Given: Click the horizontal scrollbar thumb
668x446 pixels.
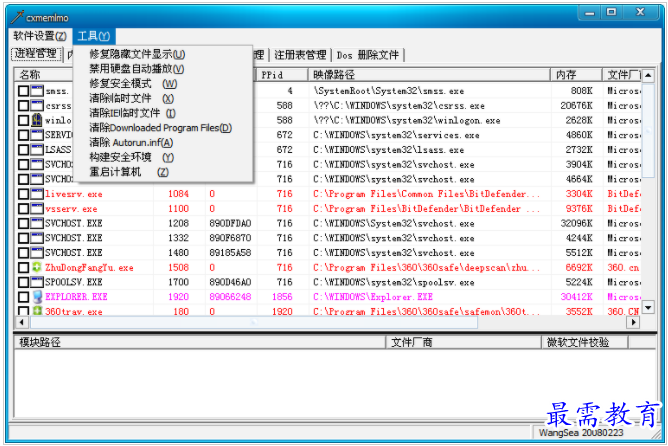Looking at the screenshot, I should click(x=253, y=322).
